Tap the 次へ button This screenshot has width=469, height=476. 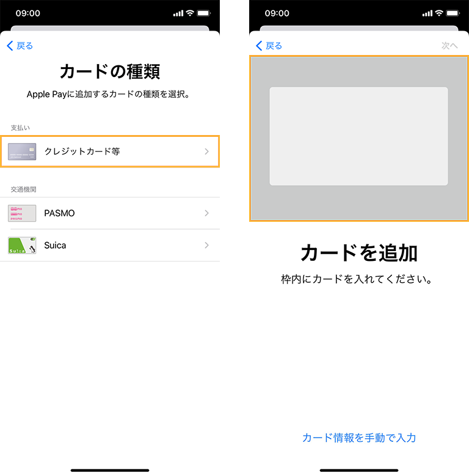[x=449, y=46]
